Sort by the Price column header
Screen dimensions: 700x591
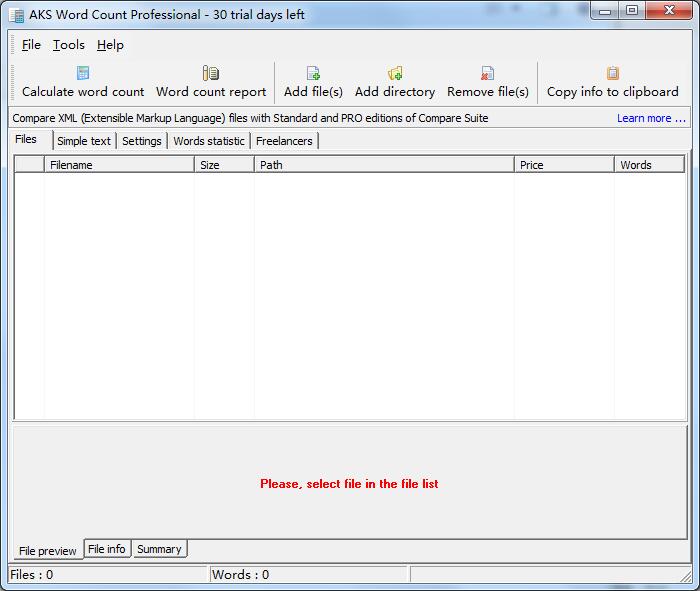pos(563,165)
